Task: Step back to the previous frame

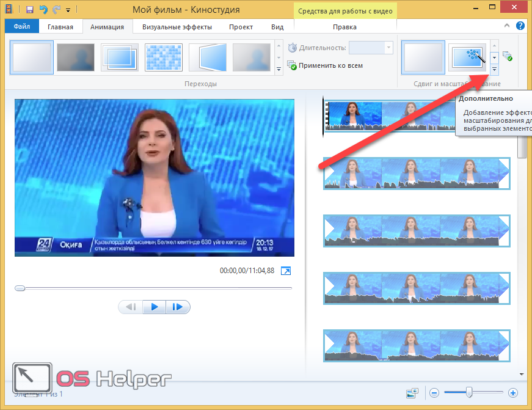Action: 131,307
